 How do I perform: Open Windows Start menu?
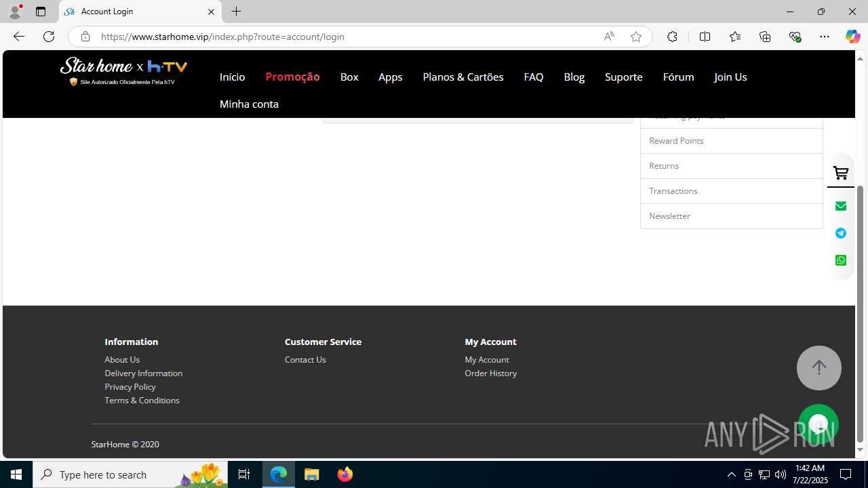(x=16, y=474)
